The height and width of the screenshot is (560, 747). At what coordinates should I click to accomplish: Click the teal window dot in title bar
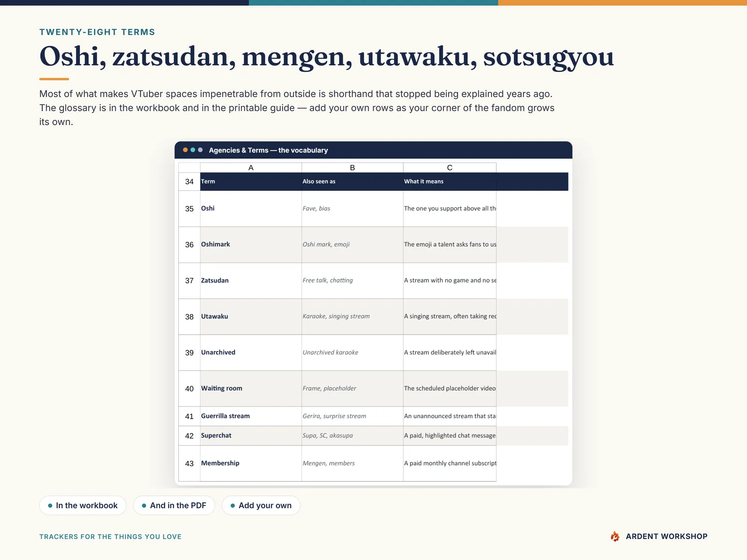tap(193, 150)
